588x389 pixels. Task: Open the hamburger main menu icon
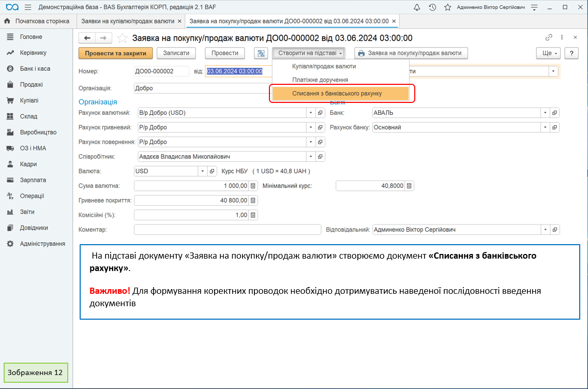click(x=28, y=7)
